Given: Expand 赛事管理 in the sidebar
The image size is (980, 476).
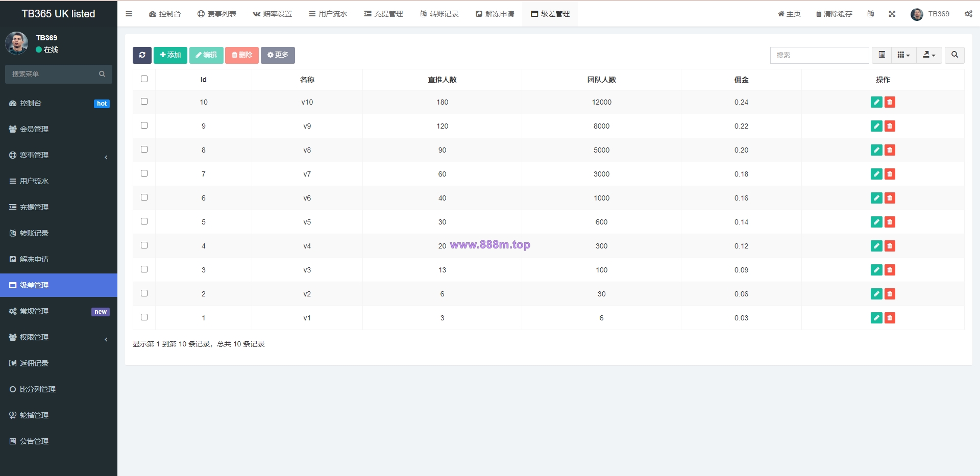Looking at the screenshot, I should pos(59,155).
